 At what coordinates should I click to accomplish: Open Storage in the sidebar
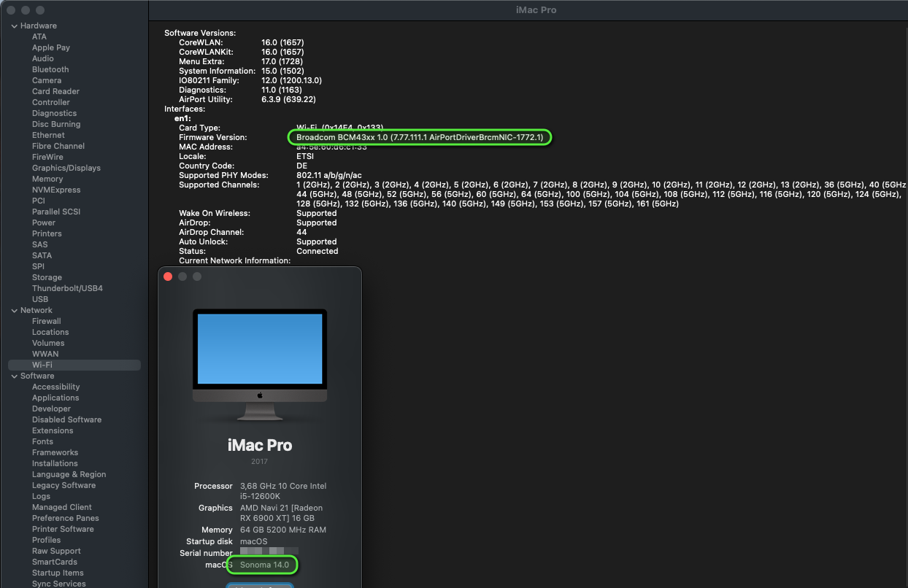point(47,277)
